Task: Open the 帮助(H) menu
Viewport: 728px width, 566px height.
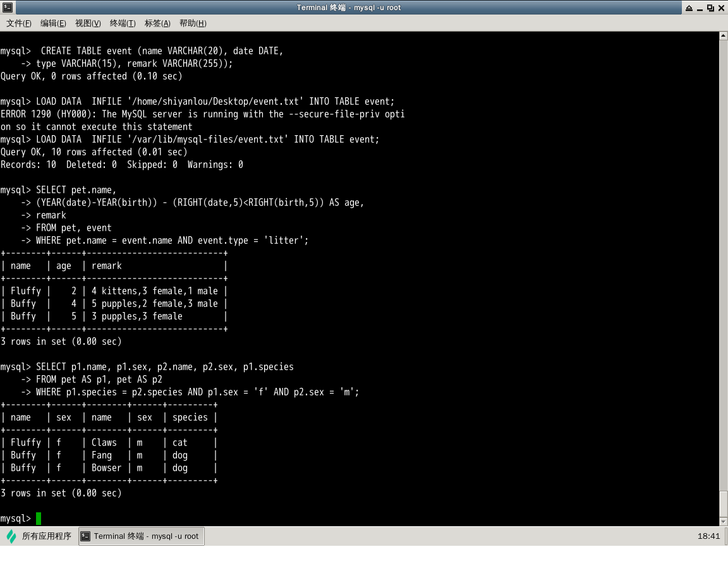Action: click(x=193, y=23)
